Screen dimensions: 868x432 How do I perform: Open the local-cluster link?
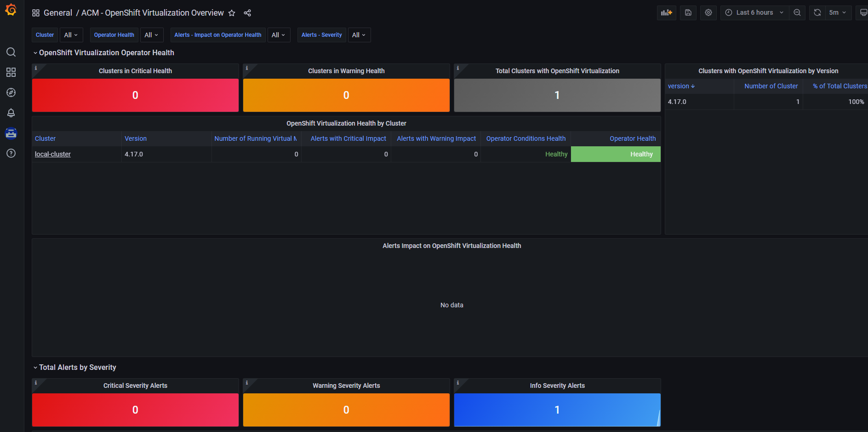point(53,154)
